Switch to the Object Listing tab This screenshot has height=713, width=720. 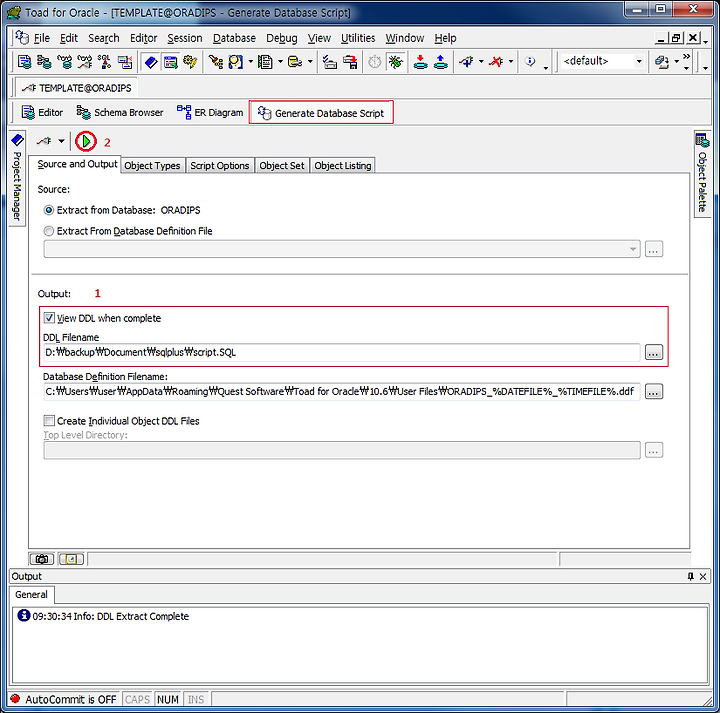pos(343,166)
